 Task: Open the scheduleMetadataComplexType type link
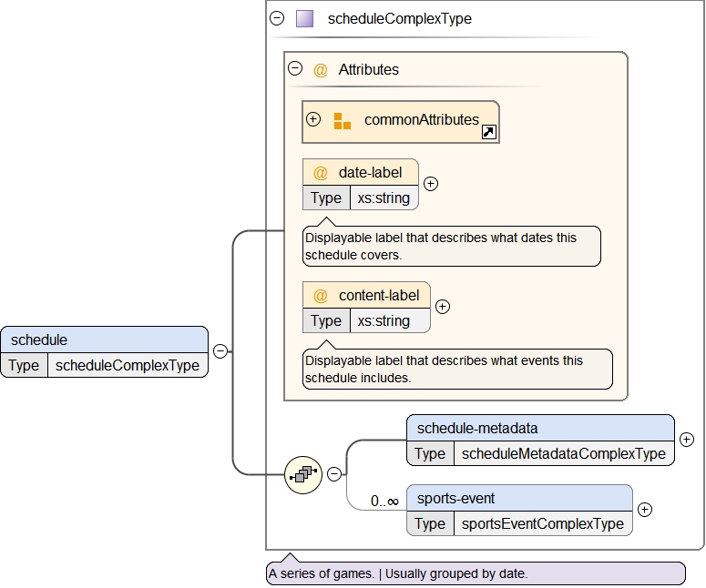563,453
